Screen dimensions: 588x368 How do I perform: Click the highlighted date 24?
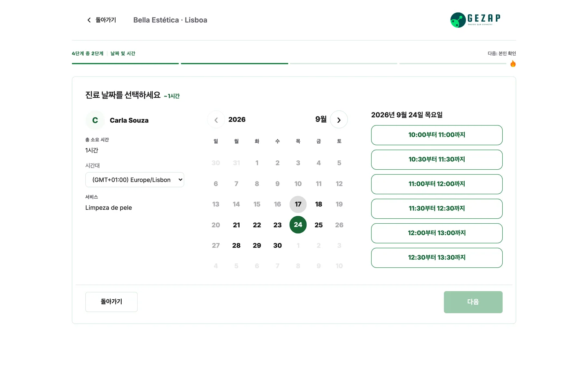coord(298,225)
